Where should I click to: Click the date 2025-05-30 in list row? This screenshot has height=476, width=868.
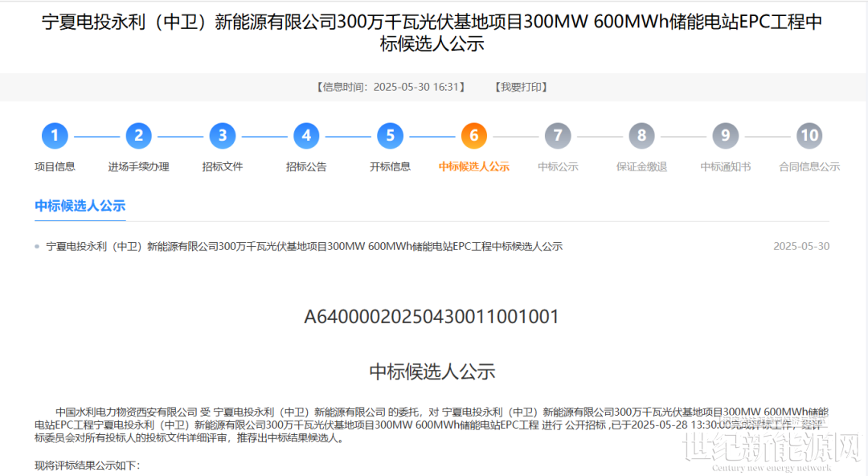tap(801, 247)
